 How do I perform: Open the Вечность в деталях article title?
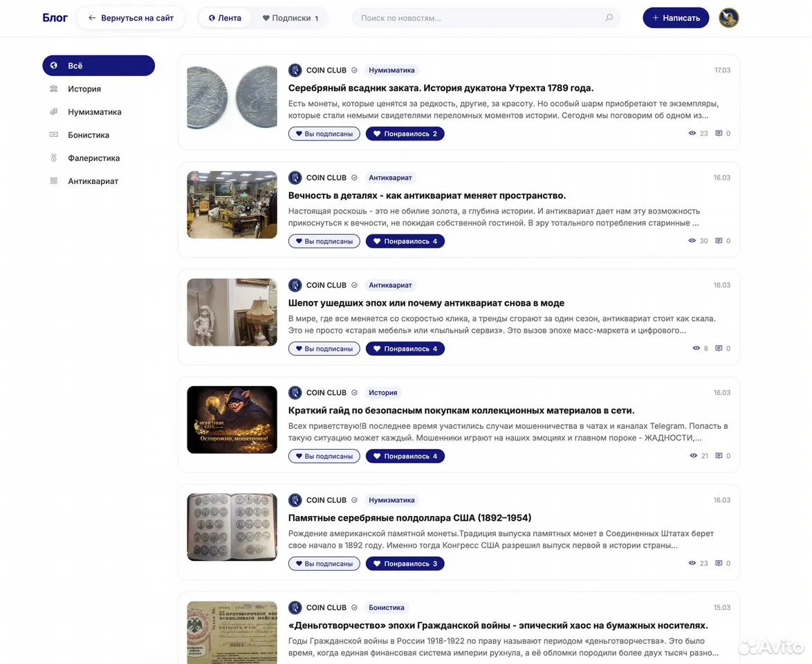coord(427,195)
